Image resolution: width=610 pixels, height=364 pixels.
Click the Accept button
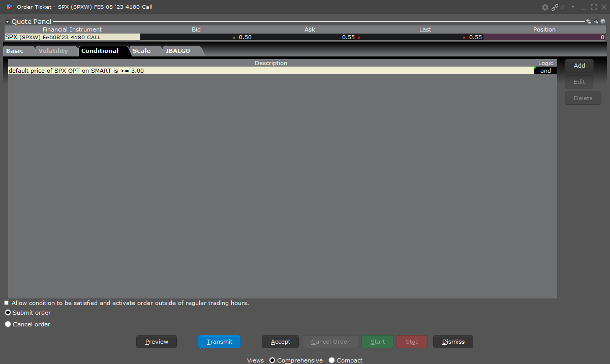pyautogui.click(x=281, y=342)
